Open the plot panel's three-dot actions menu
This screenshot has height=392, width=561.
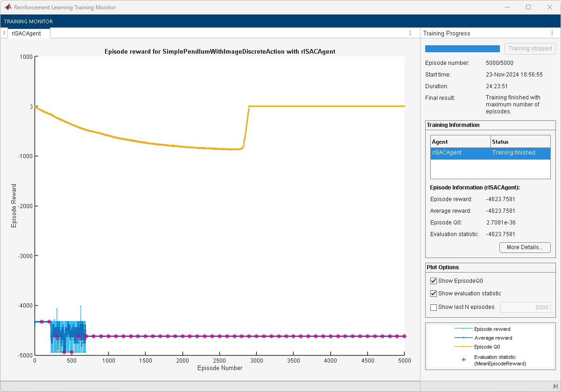click(x=410, y=33)
